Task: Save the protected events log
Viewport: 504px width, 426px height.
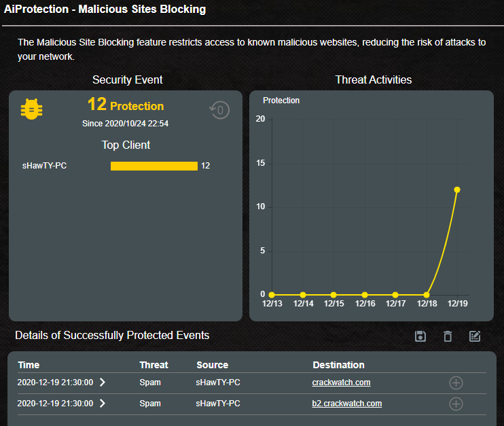Action: pyautogui.click(x=420, y=336)
